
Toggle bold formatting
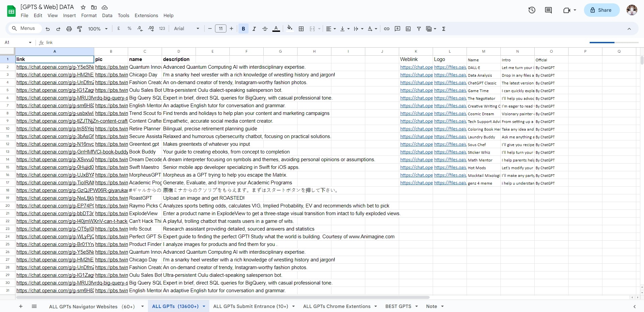click(244, 29)
